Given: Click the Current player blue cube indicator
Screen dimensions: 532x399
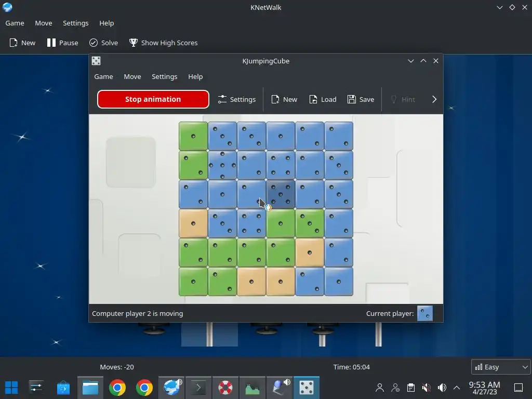Looking at the screenshot, I should click(425, 313).
